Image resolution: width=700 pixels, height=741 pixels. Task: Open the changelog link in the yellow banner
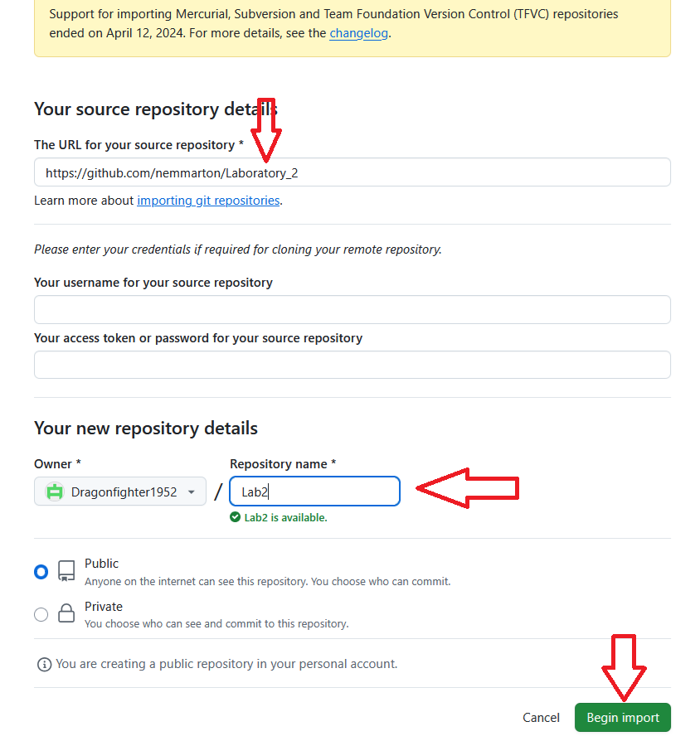tap(358, 33)
